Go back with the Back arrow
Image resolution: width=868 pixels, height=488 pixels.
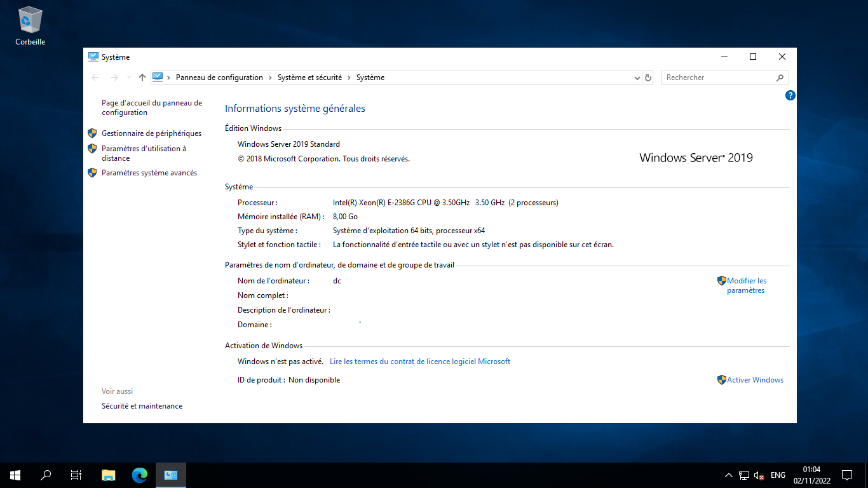click(x=95, y=78)
